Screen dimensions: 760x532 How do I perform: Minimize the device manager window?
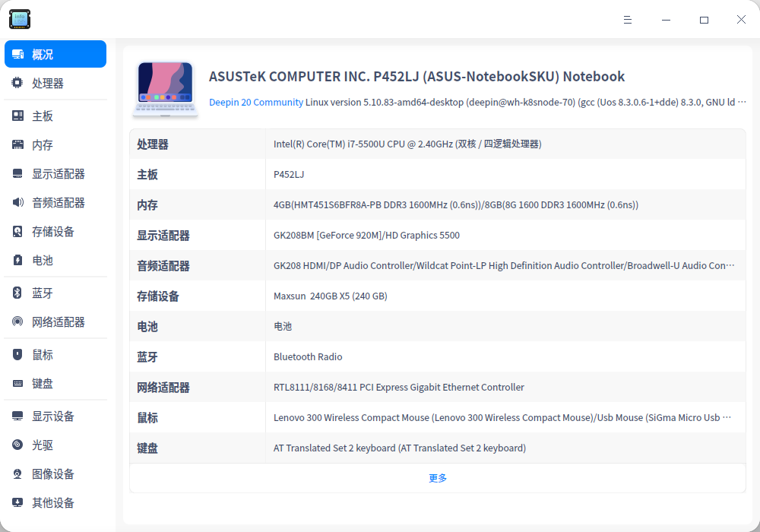[666, 20]
